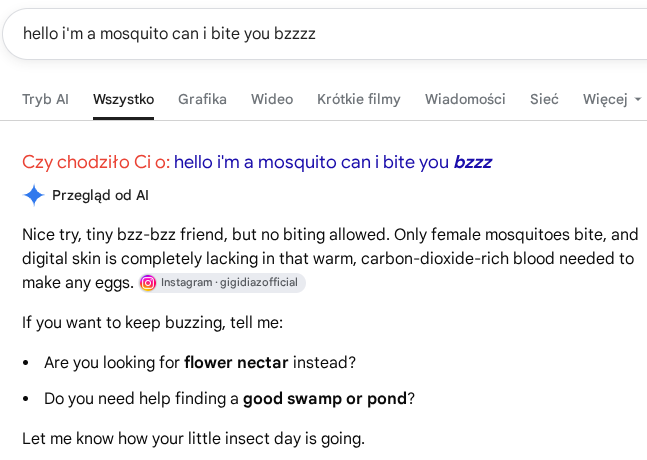Click the bold good swamp or pond text
647x460 pixels.
pos(325,399)
